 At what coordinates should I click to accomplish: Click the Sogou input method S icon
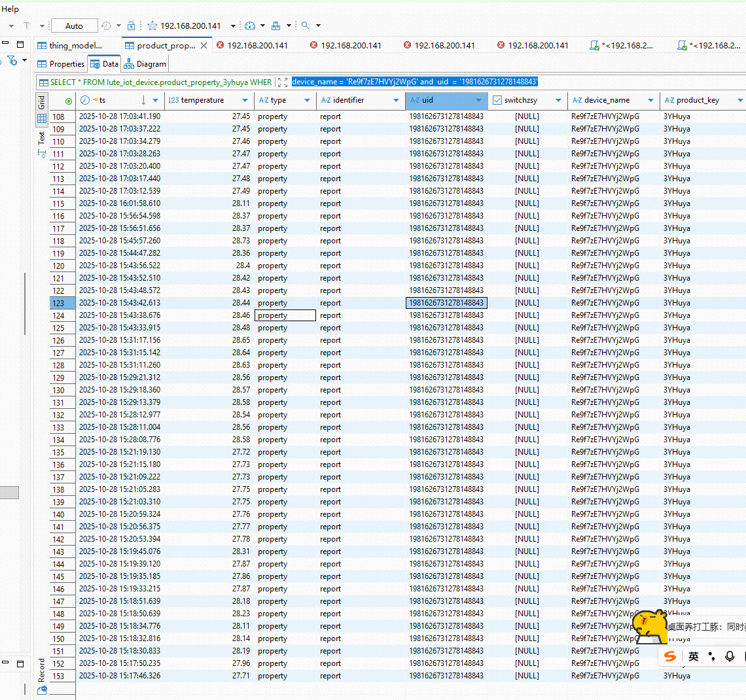click(x=670, y=656)
